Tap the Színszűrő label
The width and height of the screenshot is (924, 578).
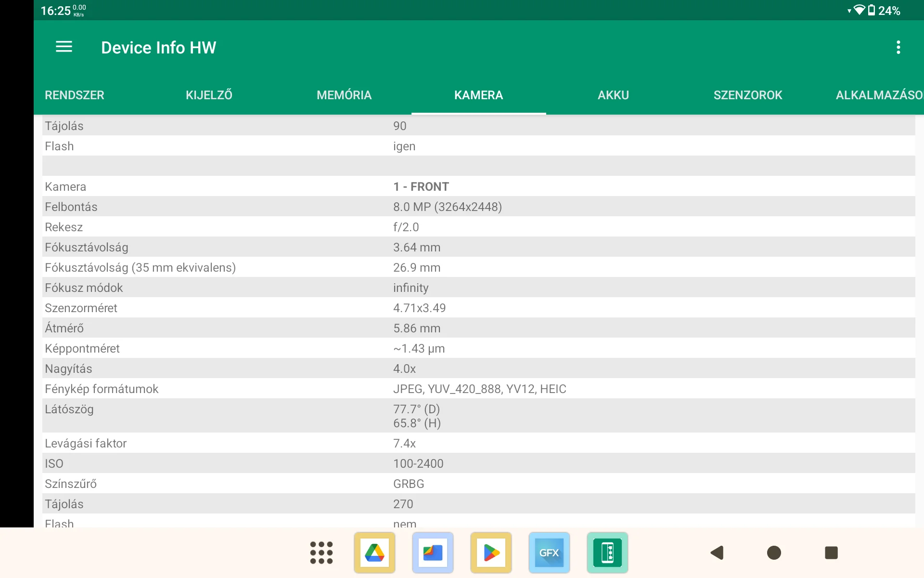(71, 484)
